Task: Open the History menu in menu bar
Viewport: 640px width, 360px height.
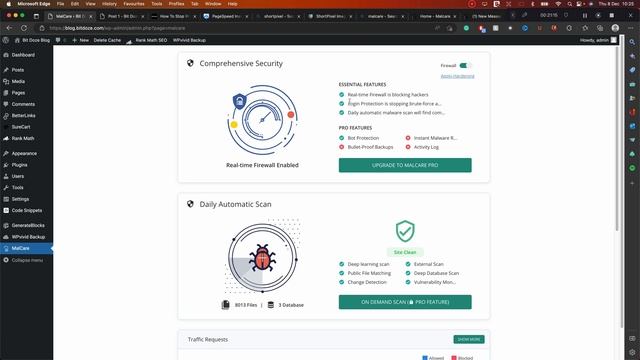Action: coord(109,4)
